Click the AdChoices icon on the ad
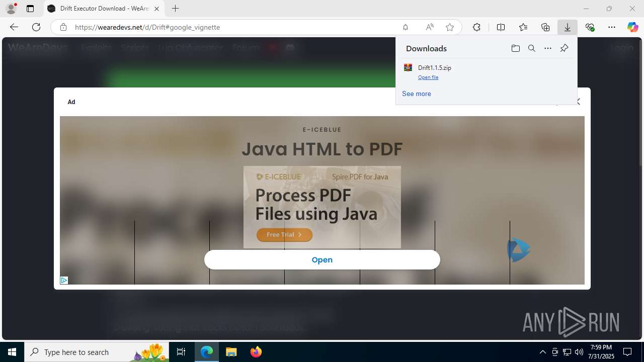Screen dimensions: 644x362 pyautogui.click(x=64, y=280)
